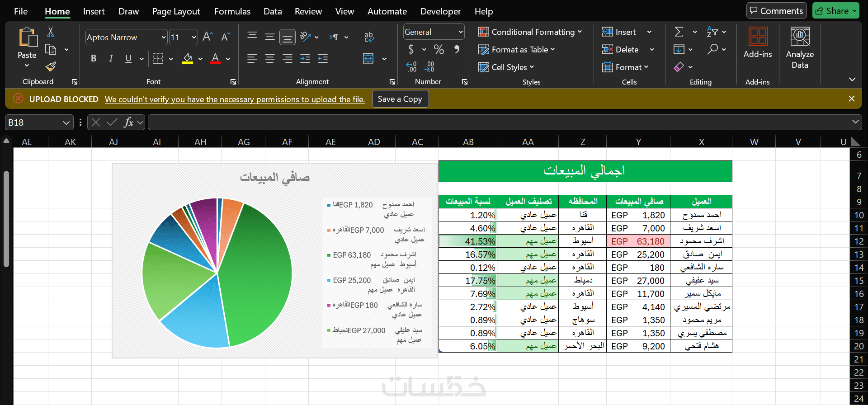Click the Share button
868x405 pixels.
835,11
